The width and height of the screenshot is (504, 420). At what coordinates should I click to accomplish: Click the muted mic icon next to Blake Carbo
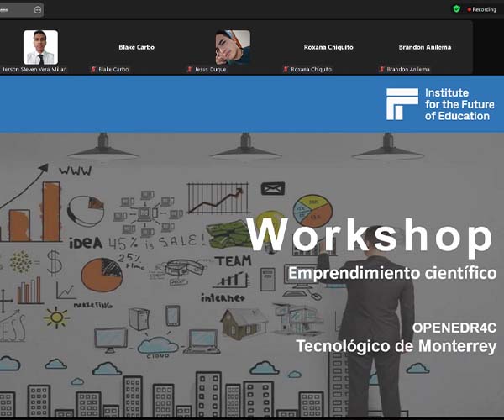coord(93,69)
